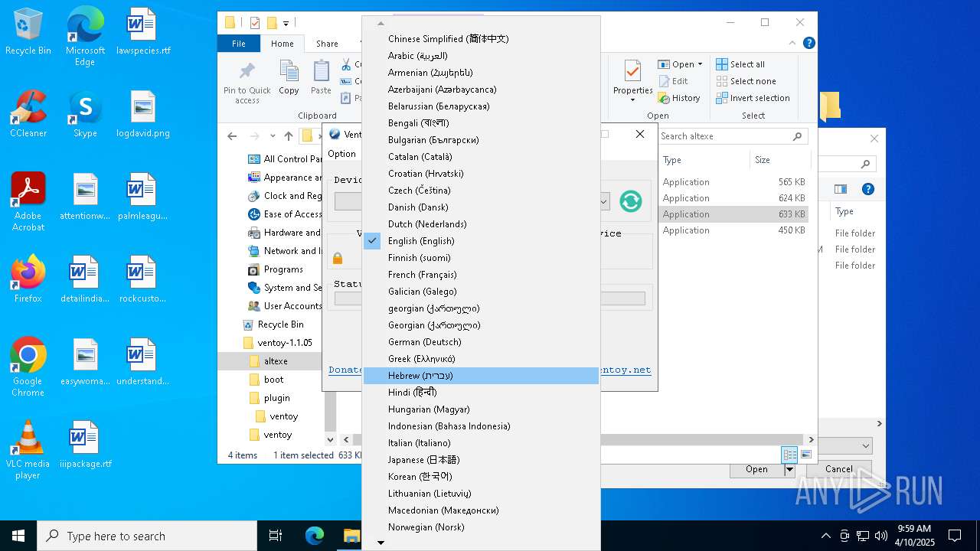The width and height of the screenshot is (980, 551).
Task: Select Dutch (Nederlands)
Action: click(481, 224)
